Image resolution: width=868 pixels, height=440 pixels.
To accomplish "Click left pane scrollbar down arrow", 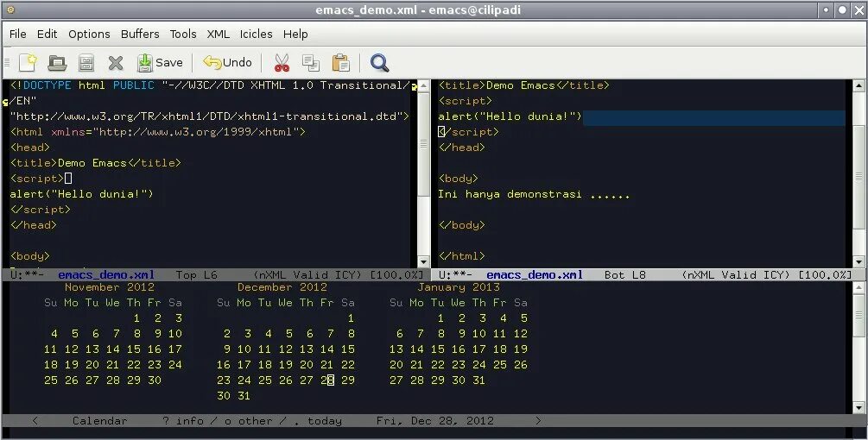I will (x=423, y=261).
